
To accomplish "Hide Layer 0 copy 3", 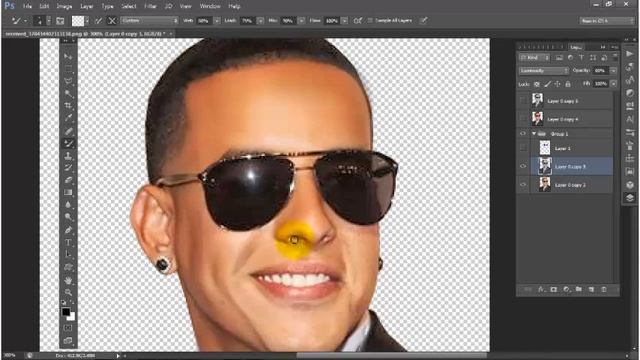I will (523, 166).
